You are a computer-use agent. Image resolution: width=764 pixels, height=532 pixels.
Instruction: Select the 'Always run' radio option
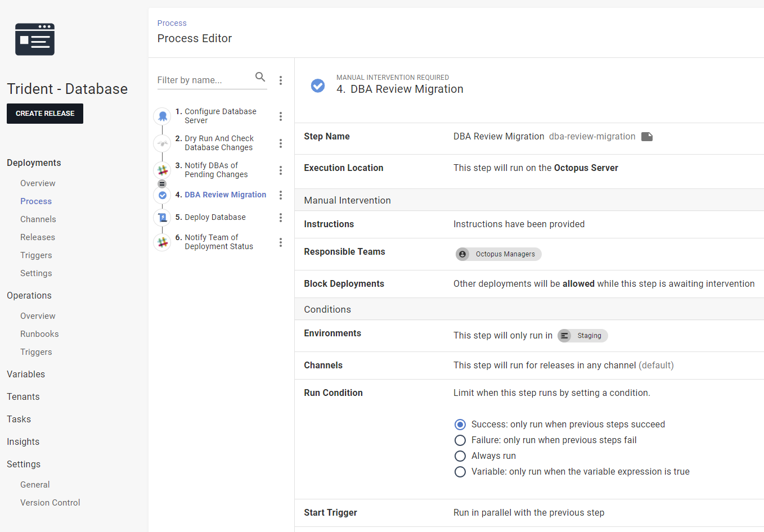click(x=460, y=456)
